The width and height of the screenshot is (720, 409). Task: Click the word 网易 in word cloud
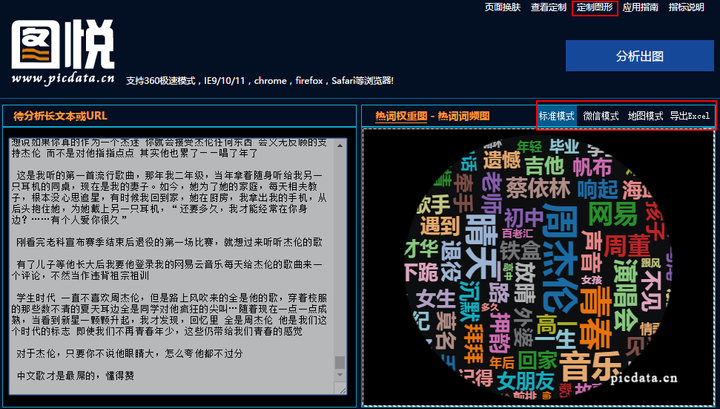(613, 214)
